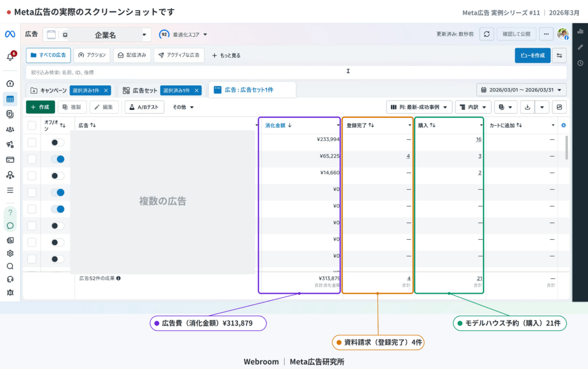Switch to the アクティブな広告 view tab

point(179,55)
